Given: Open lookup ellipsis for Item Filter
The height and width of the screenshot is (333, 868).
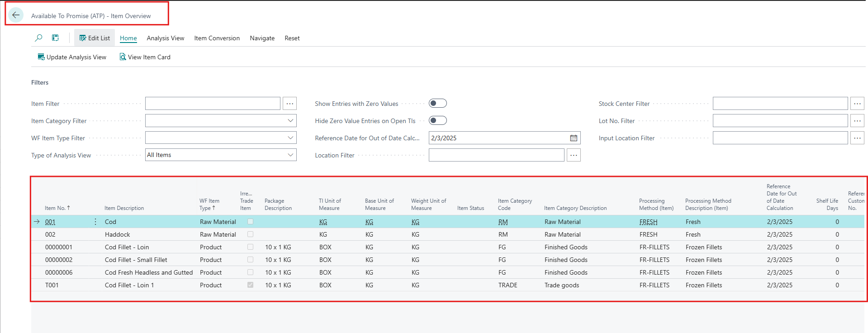Looking at the screenshot, I should 289,104.
